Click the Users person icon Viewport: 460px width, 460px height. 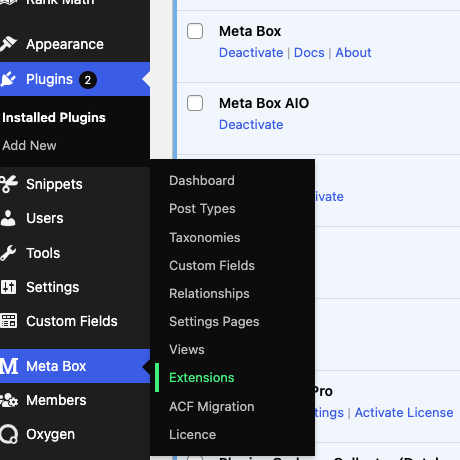(8, 218)
